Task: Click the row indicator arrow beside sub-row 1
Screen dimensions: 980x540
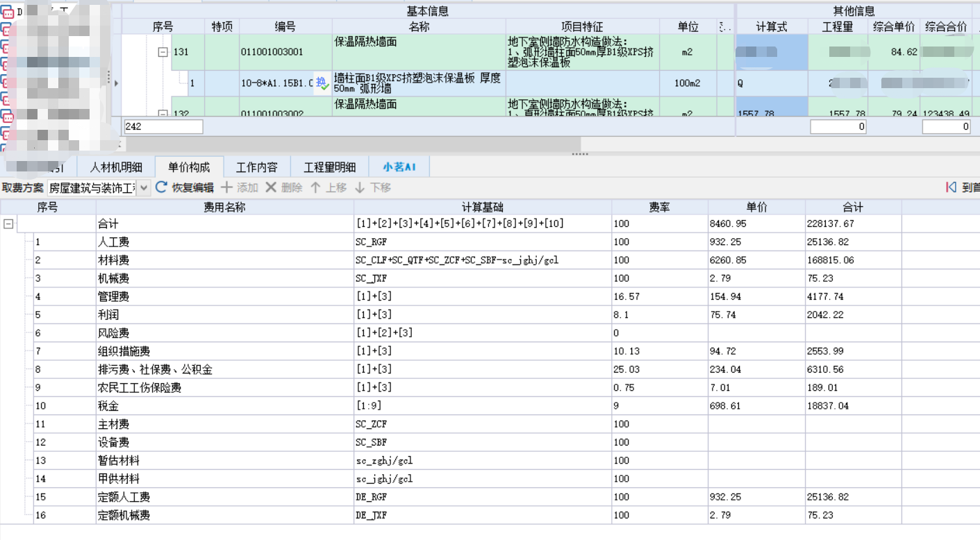Action: pos(116,83)
